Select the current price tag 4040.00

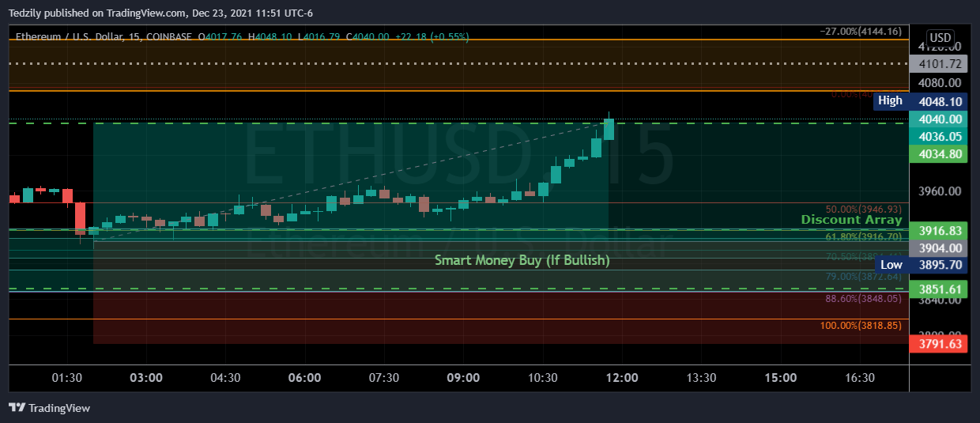(938, 119)
